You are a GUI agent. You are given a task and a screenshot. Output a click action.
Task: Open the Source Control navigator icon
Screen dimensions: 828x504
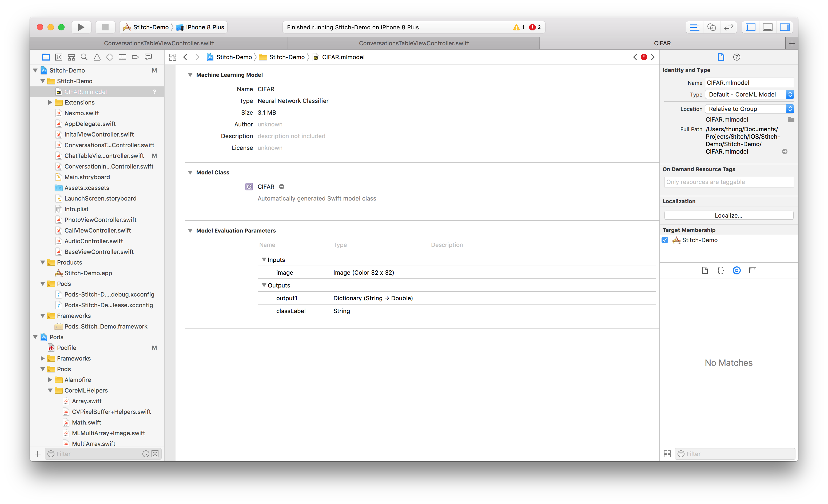pos(58,57)
